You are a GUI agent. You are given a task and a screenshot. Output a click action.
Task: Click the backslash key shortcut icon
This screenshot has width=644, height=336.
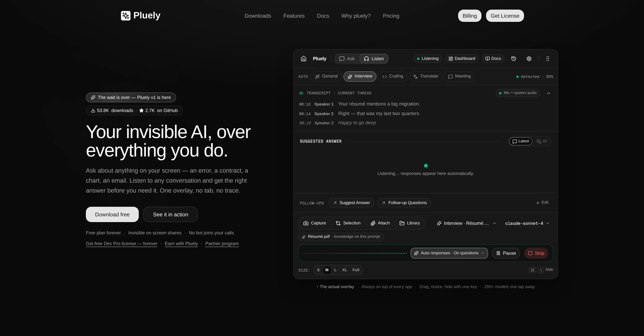click(541, 270)
